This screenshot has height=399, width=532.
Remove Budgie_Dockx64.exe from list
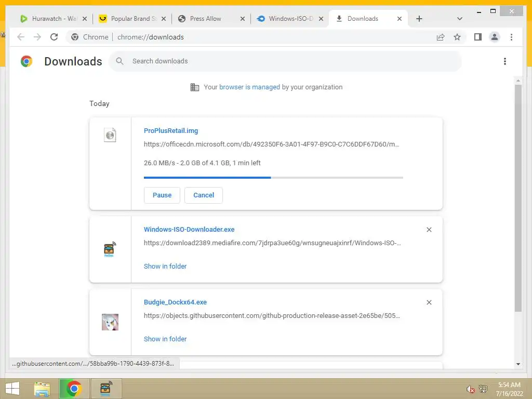(x=429, y=302)
